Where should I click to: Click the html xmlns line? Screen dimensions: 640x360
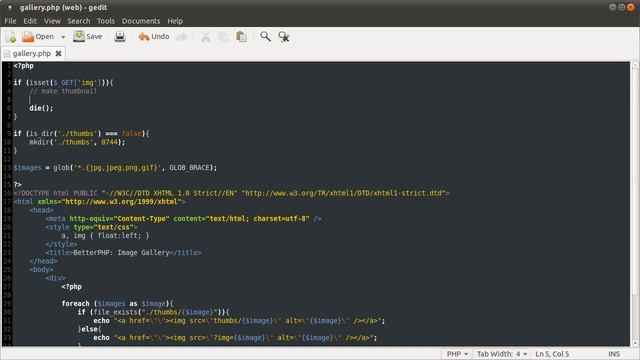[99, 202]
